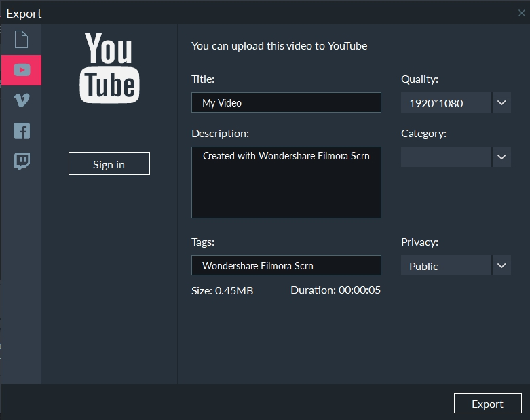Click the Export button
This screenshot has height=420, width=530.
tap(487, 404)
